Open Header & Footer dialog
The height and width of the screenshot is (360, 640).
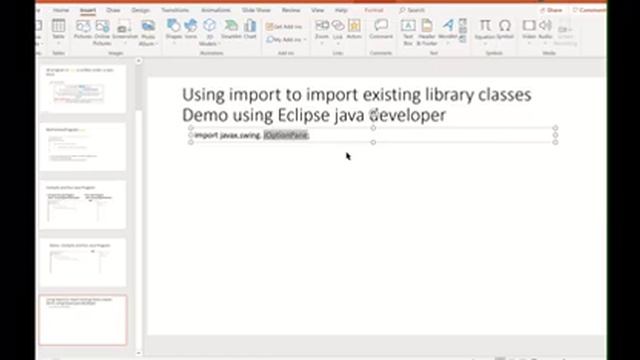coord(427,32)
